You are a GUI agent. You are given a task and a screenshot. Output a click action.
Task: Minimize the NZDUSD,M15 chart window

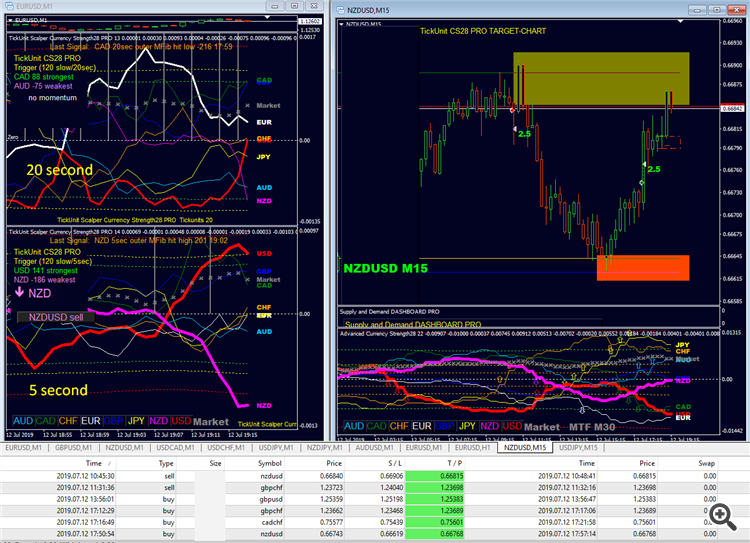(697, 10)
